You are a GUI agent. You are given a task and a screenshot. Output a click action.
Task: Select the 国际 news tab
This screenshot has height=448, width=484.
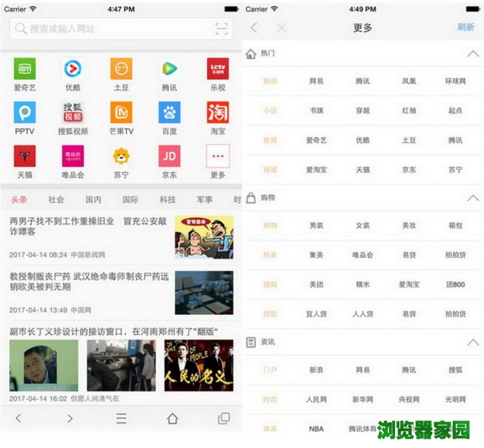click(131, 200)
